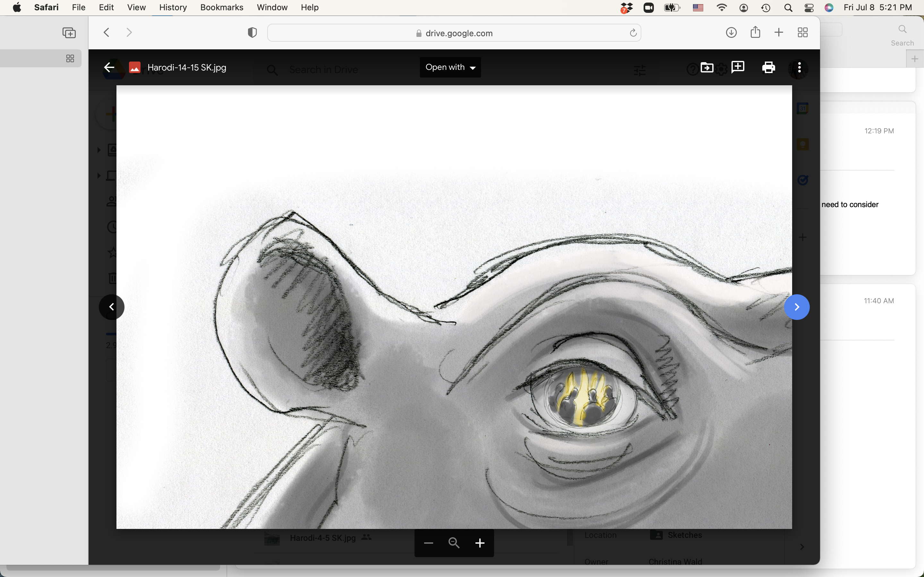The width and height of the screenshot is (924, 577).
Task: Open Safari tab overview grid icon
Action: click(x=803, y=32)
